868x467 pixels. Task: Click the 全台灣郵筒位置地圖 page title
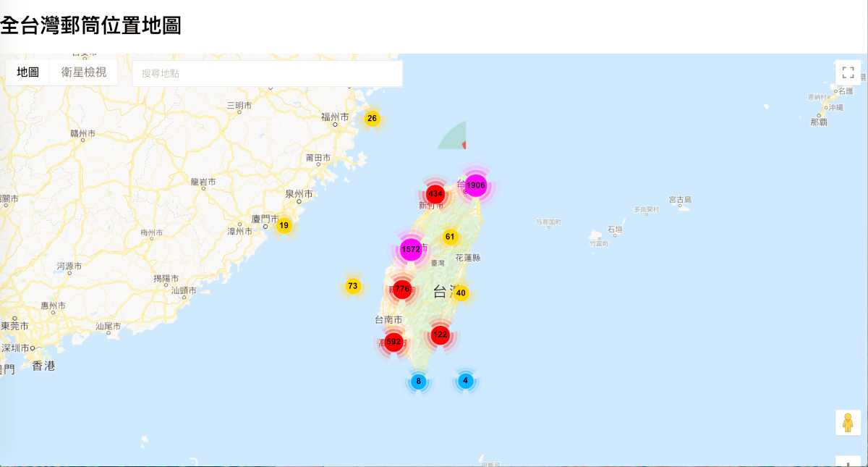91,26
